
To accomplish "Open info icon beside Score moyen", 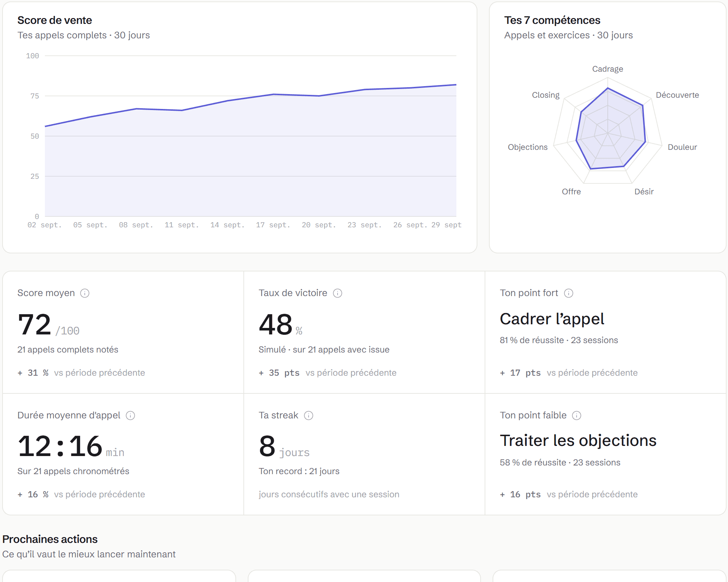I will pos(85,293).
